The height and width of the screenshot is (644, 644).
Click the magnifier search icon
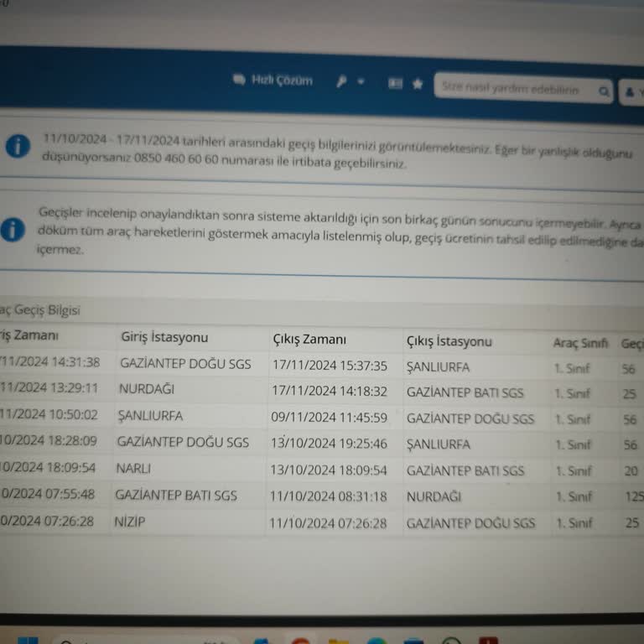coord(604,91)
